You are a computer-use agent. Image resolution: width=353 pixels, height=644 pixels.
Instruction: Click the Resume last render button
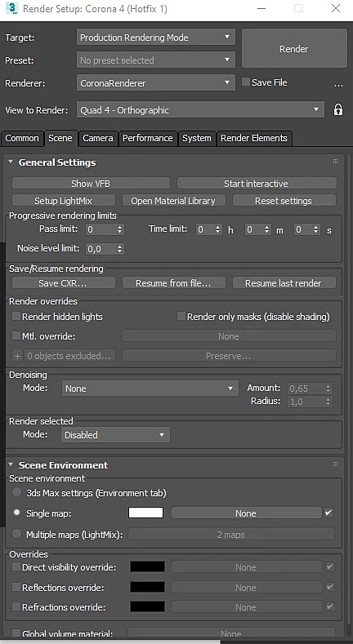284,283
